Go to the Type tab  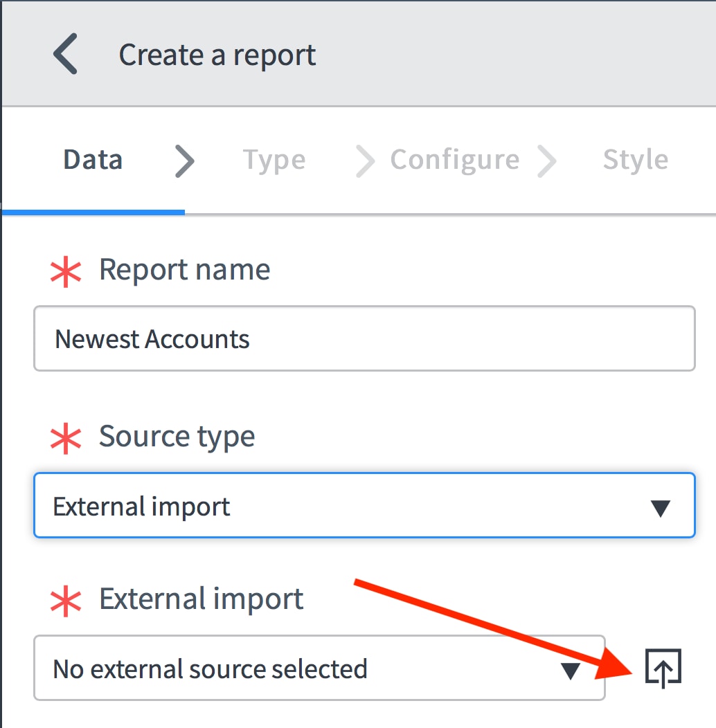pos(274,160)
